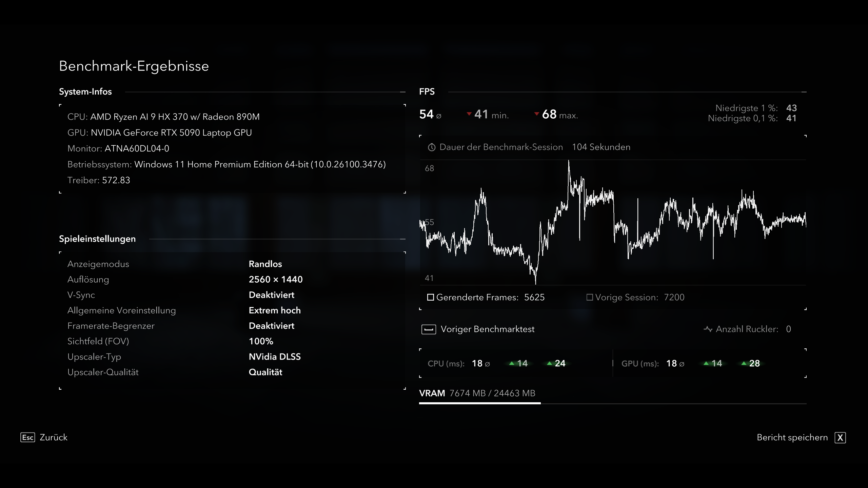The image size is (868, 488).
Task: Select the monitor icon next to Voriger Benchmarktest
Action: [x=429, y=329]
